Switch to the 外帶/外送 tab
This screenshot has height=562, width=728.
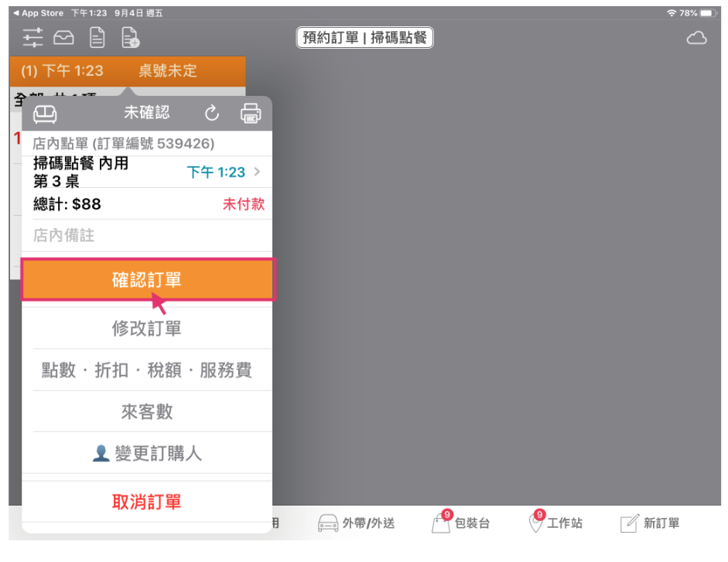[x=357, y=523]
